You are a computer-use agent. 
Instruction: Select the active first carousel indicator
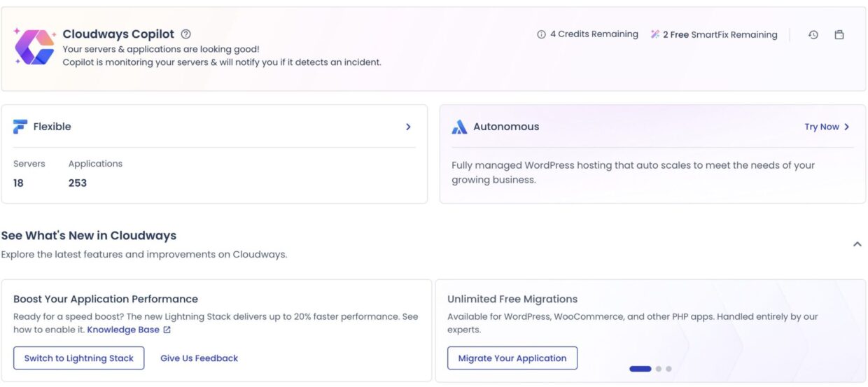pos(640,369)
